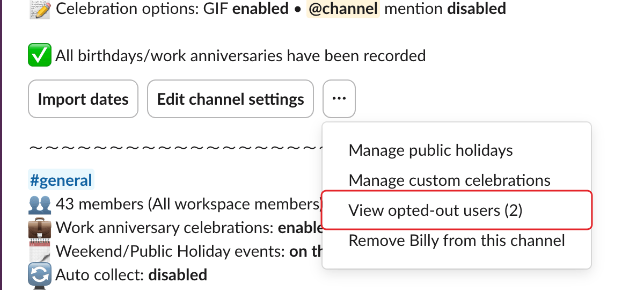Select Remove Billy from this channel
The image size is (644, 290).
pos(457,240)
